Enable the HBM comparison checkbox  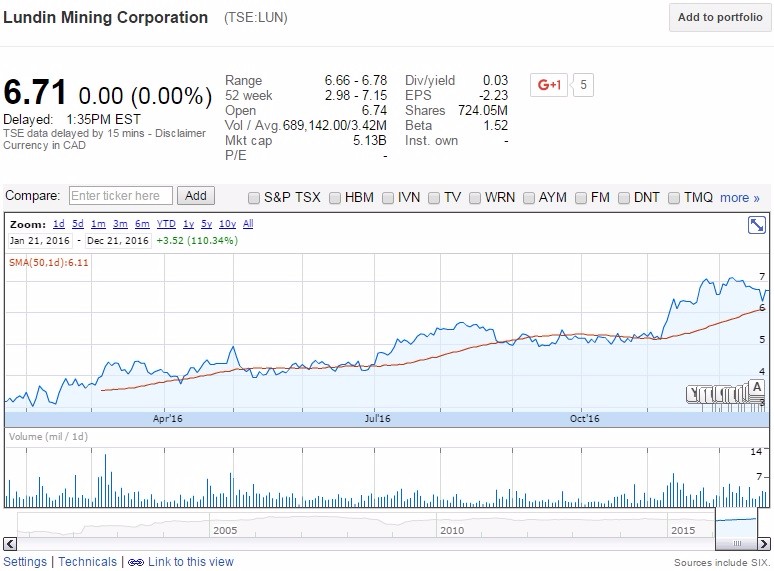click(335, 198)
